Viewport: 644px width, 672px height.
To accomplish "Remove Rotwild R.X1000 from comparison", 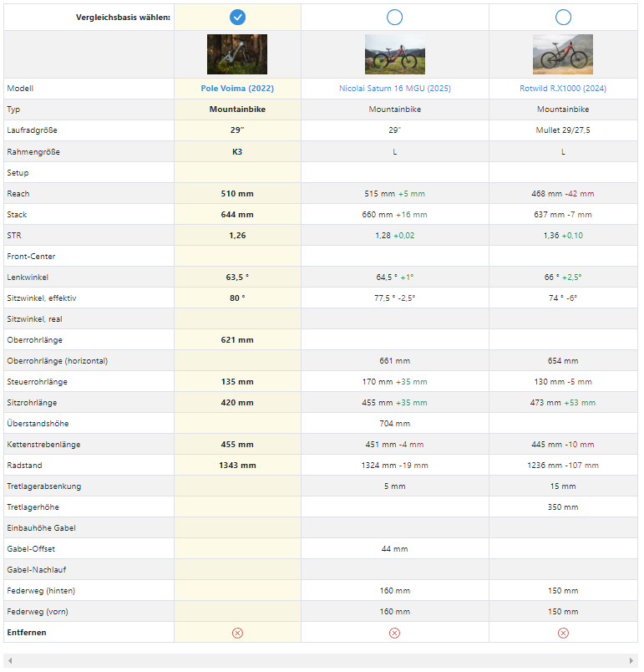I will [563, 633].
